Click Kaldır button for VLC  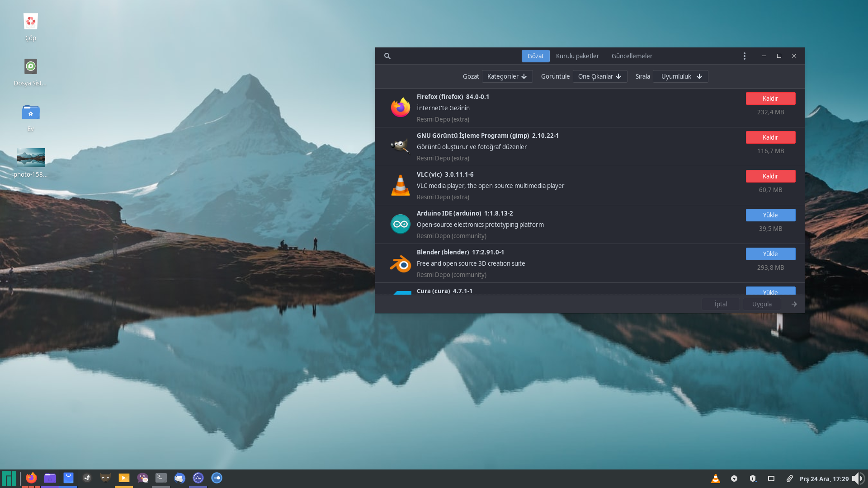770,176
